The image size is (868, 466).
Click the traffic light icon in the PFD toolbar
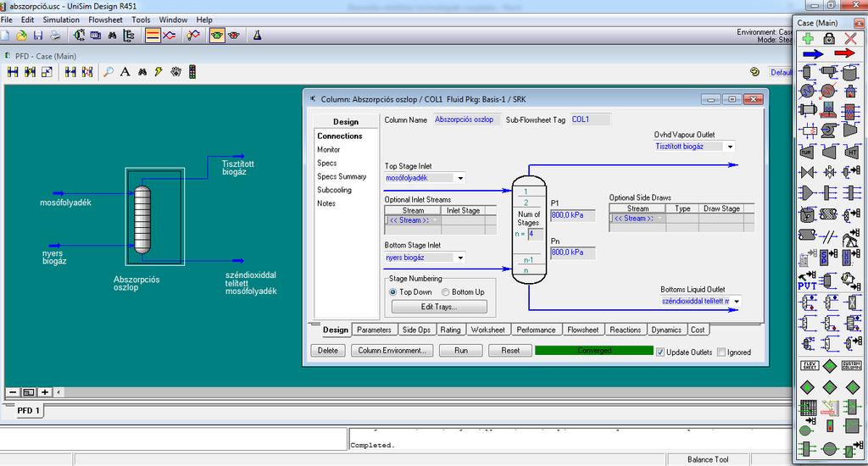point(192,72)
